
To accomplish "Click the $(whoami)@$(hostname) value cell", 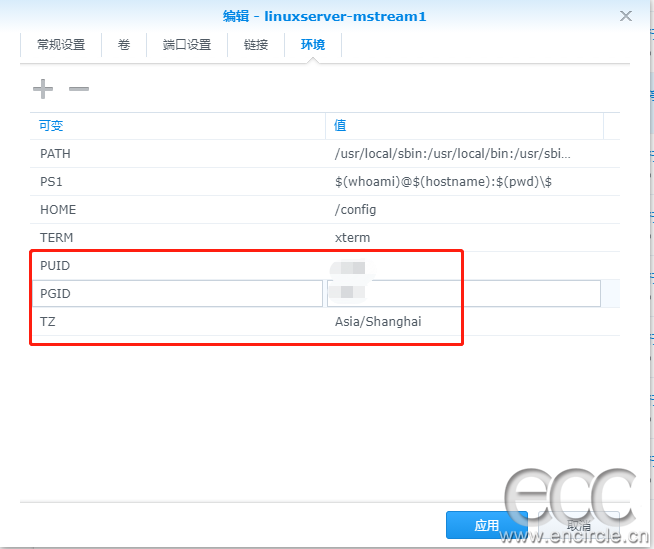I will (464, 181).
